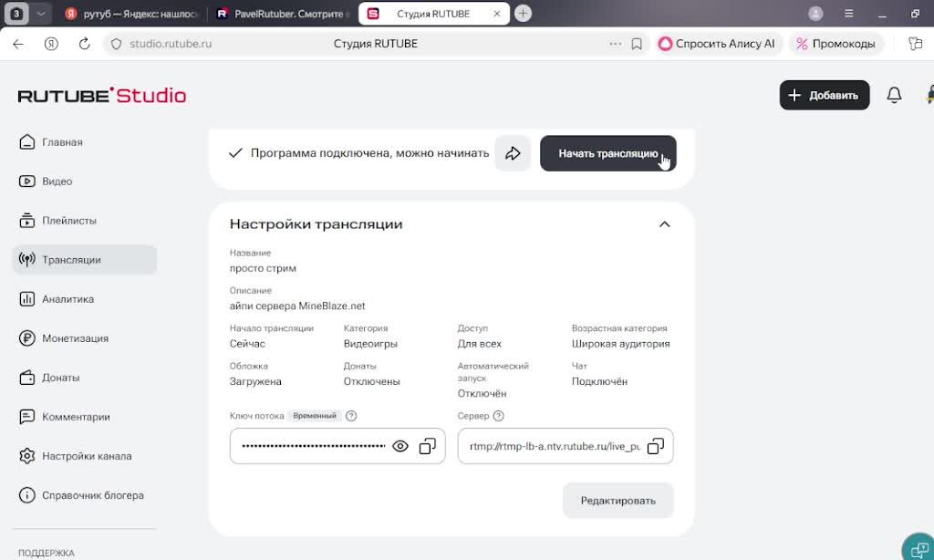Open the browser three-dots page menu
Image resolution: width=934 pixels, height=560 pixels.
click(616, 44)
